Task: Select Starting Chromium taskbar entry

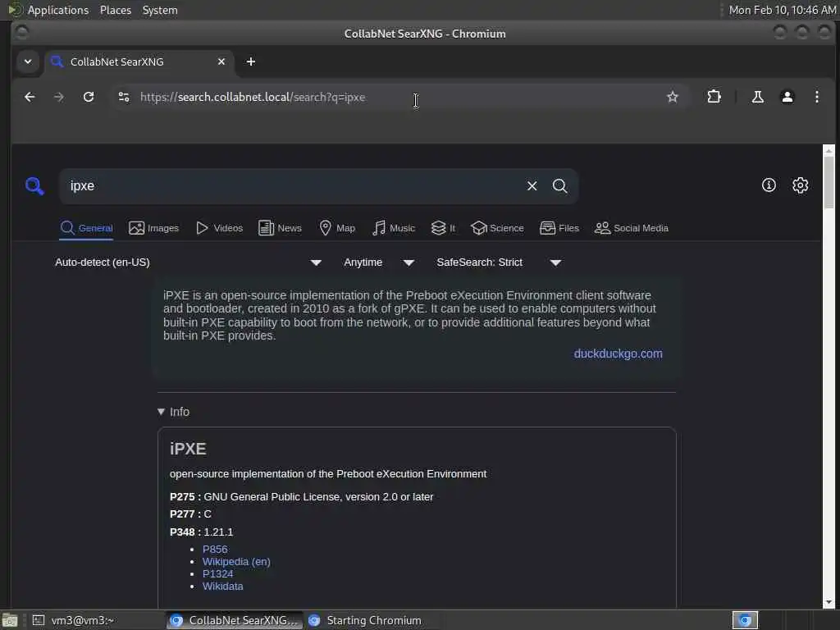Action: click(374, 620)
